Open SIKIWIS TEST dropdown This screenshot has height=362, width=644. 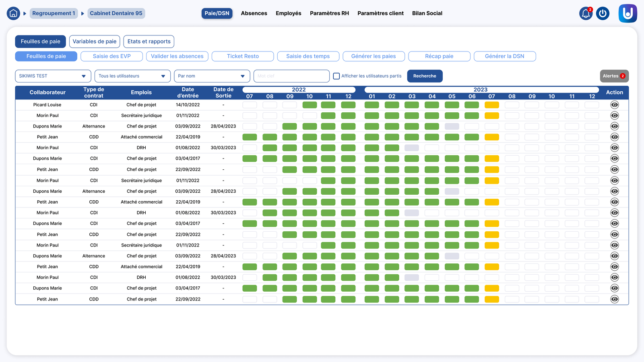coord(53,76)
